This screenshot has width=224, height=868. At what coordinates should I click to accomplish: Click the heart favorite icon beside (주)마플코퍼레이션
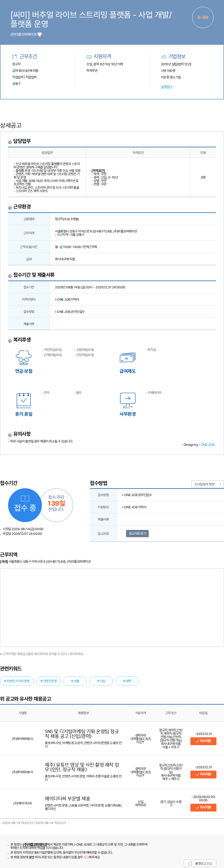40,34
